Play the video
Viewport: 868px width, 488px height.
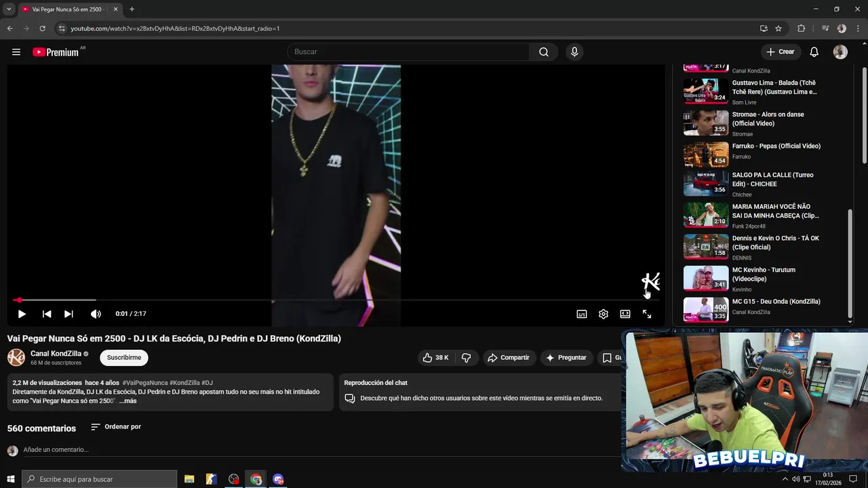tap(22, 314)
